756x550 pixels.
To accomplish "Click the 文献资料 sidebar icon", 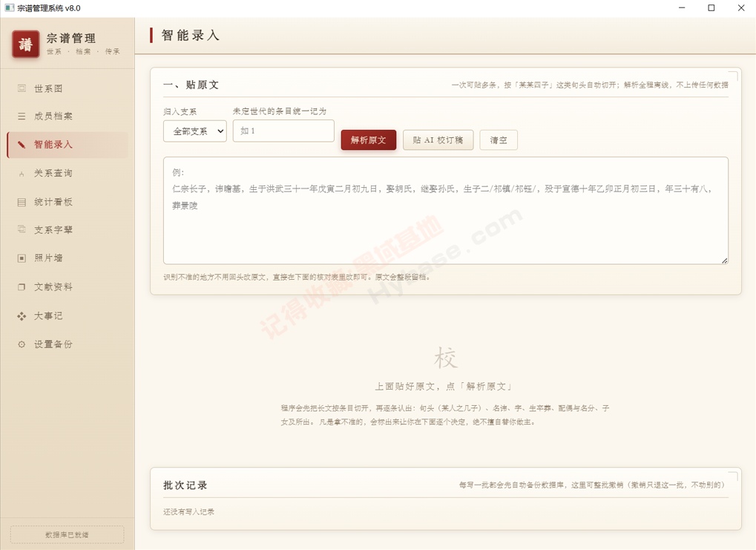I will pos(22,287).
